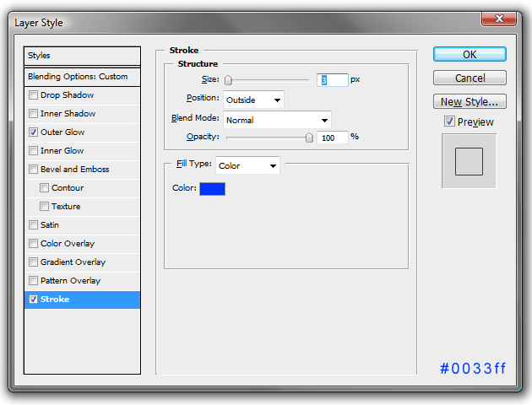This screenshot has width=532, height=405.
Task: Close the Layer Style dialog
Action: (x=499, y=19)
